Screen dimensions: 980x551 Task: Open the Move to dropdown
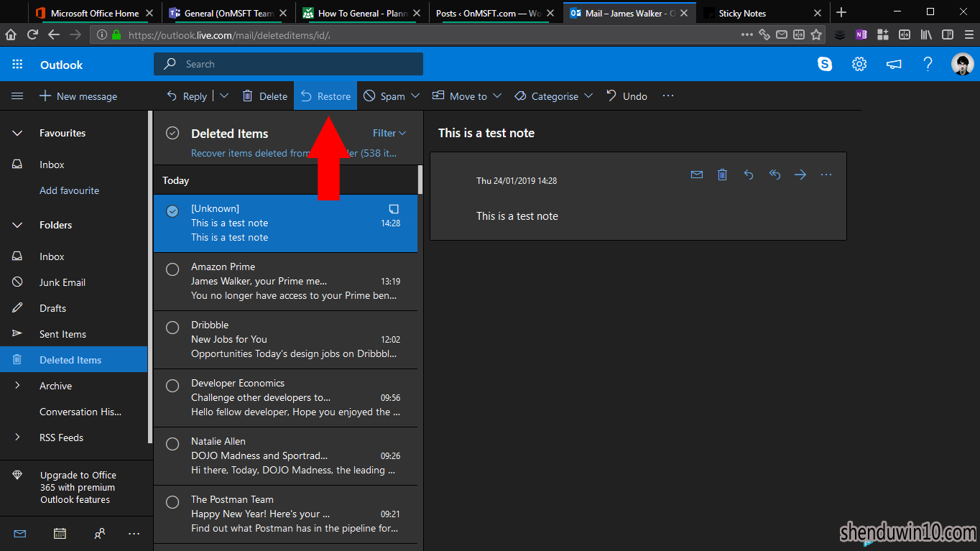pyautogui.click(x=497, y=96)
